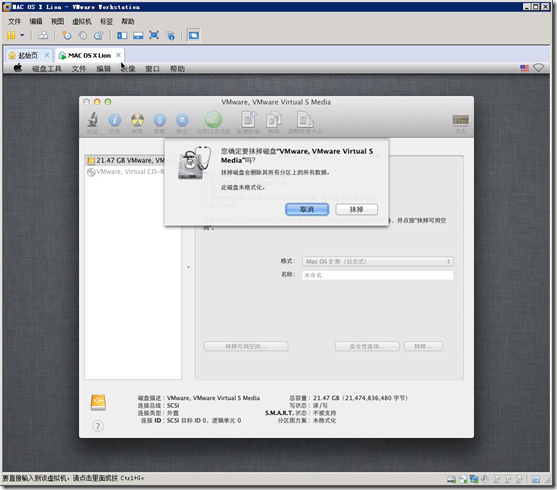Open the VMware 编辑 menu
Viewport: 557px width, 490px height.
click(36, 22)
